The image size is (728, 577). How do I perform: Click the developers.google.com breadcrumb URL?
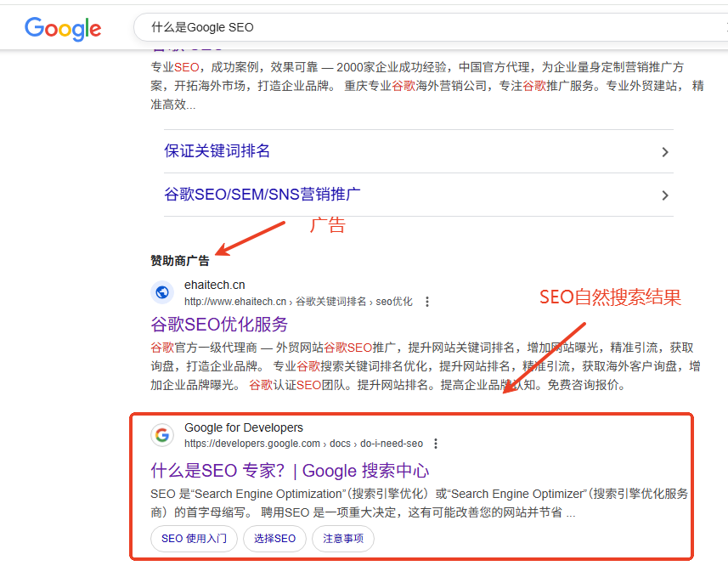[x=303, y=444]
